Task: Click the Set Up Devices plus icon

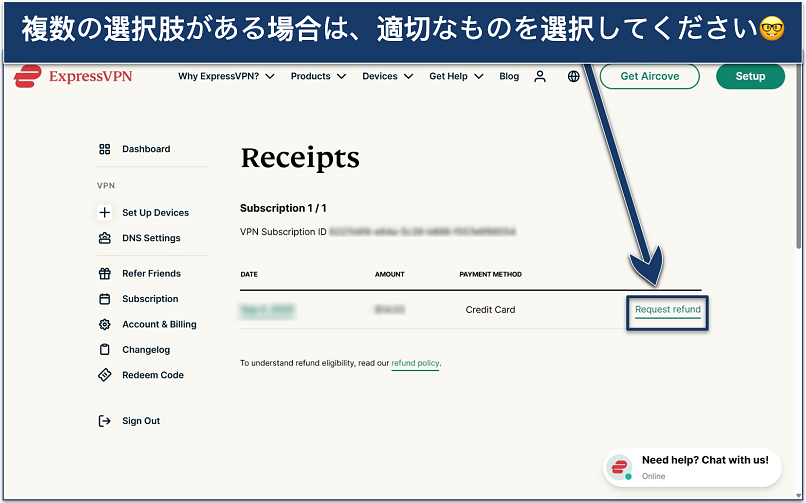Action: [105, 213]
